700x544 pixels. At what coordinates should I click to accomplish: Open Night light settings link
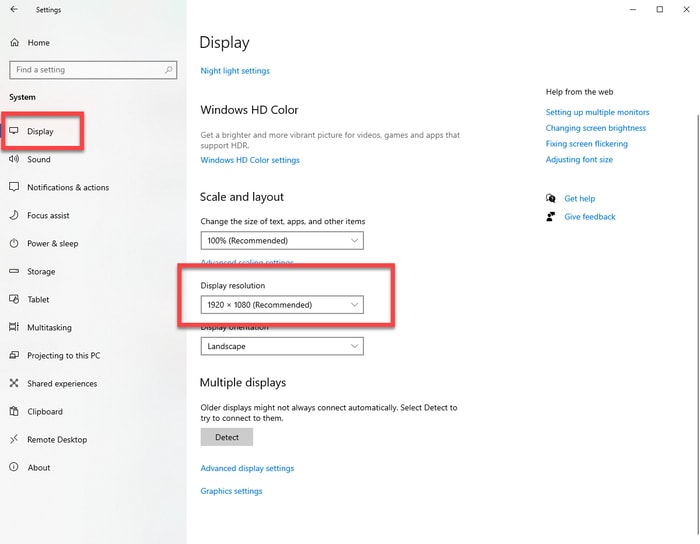[x=235, y=71]
